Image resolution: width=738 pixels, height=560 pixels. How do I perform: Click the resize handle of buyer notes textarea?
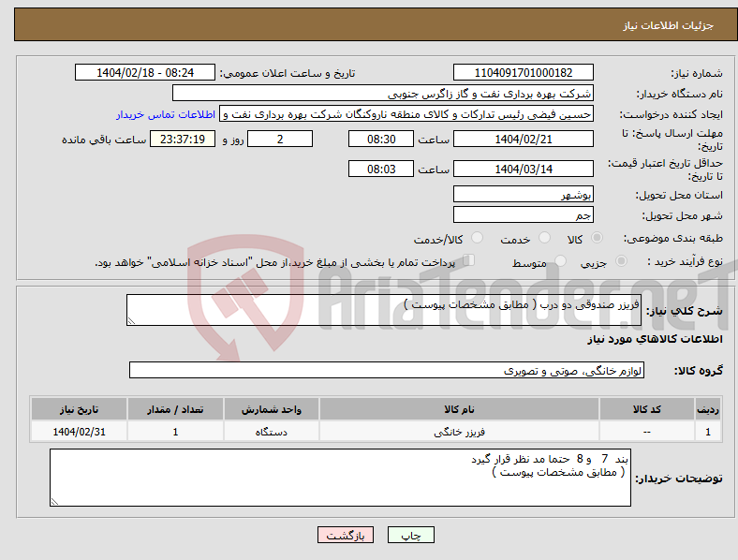click(54, 502)
